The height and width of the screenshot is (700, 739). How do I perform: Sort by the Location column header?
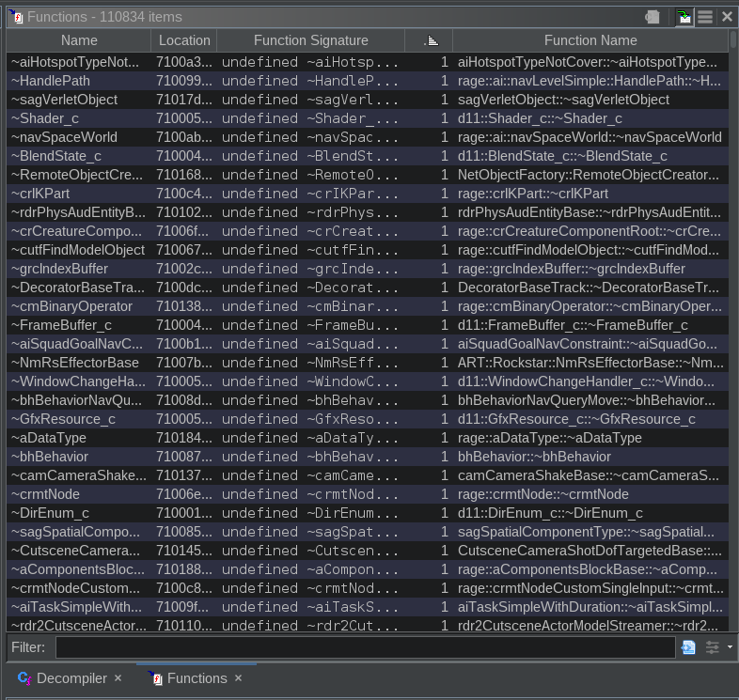pyautogui.click(x=184, y=40)
